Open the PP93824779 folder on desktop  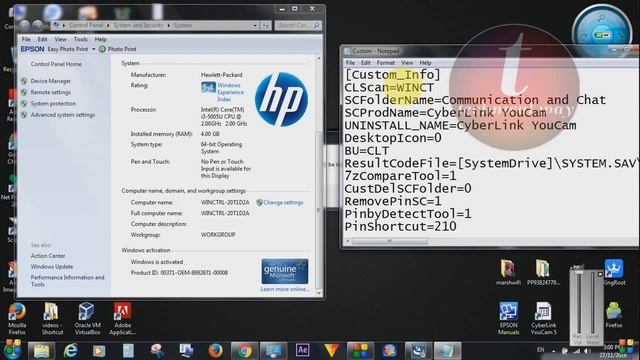click(543, 271)
